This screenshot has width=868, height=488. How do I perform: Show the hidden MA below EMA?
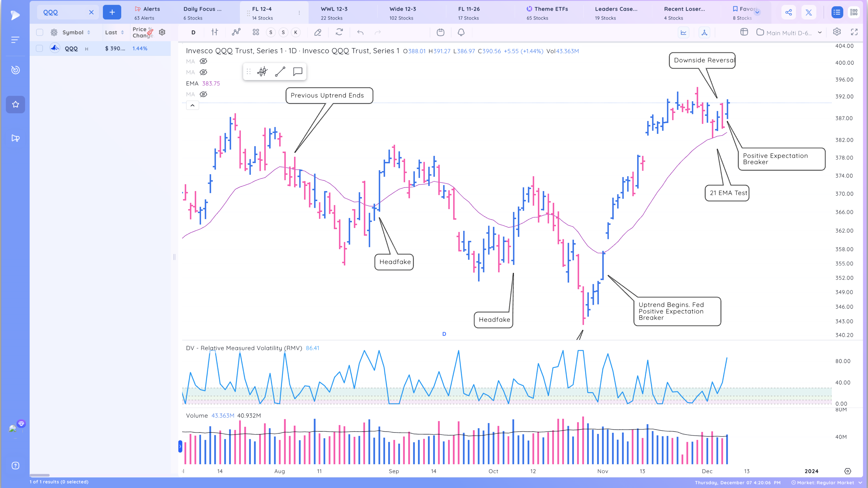[x=203, y=94]
